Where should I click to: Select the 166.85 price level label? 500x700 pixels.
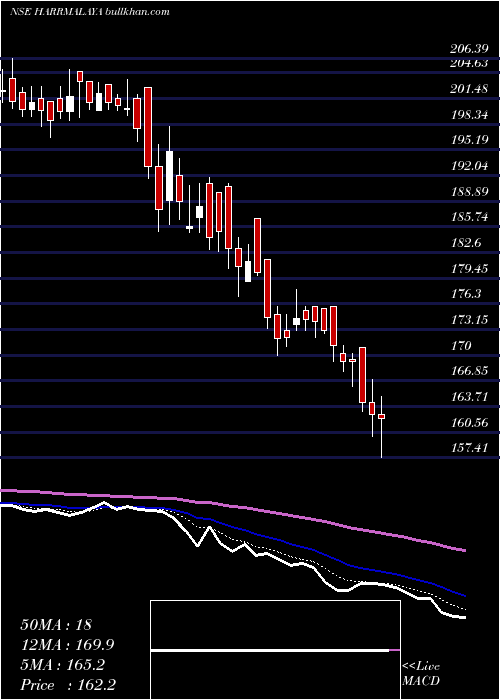point(468,371)
